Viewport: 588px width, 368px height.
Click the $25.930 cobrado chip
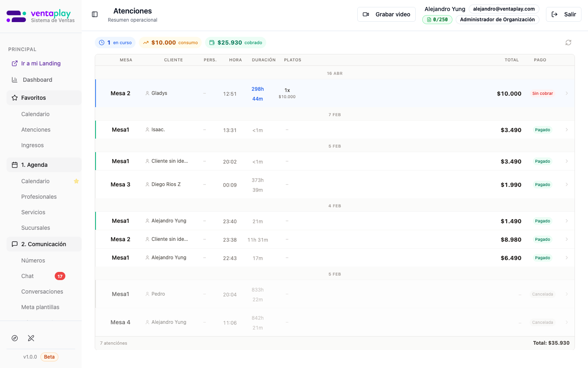tap(236, 43)
